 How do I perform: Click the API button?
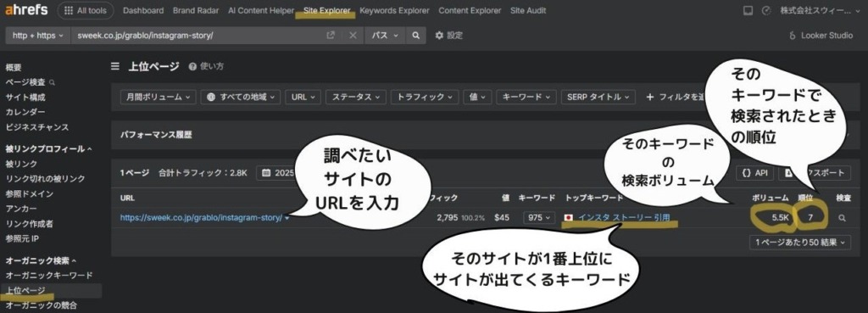[x=754, y=173]
